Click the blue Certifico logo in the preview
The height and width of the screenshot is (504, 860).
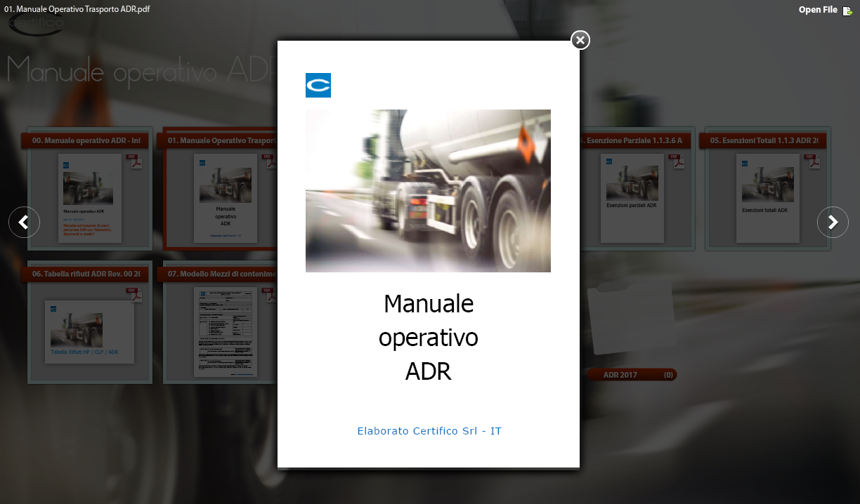318,85
